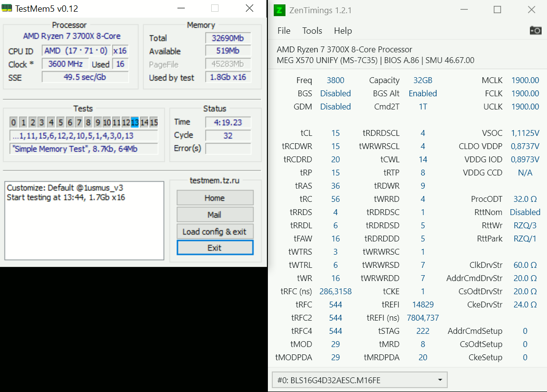Click the VDDG IOD value 0,8973V

click(x=525, y=159)
